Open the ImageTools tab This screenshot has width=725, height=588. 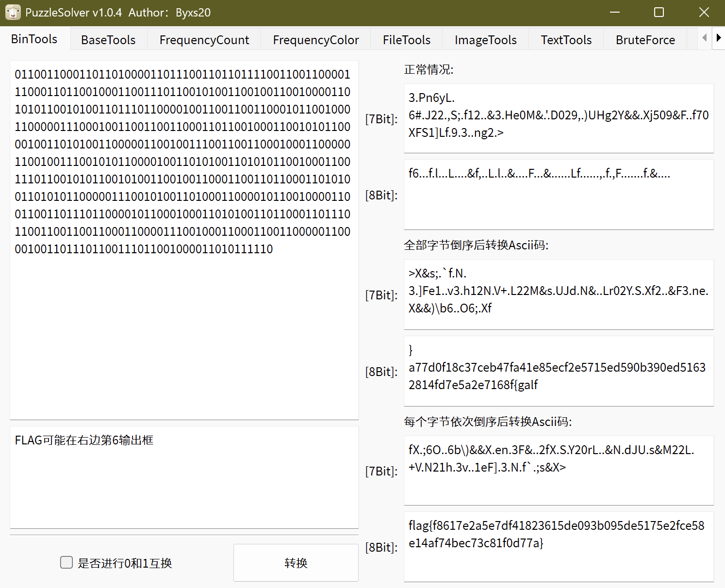(485, 40)
